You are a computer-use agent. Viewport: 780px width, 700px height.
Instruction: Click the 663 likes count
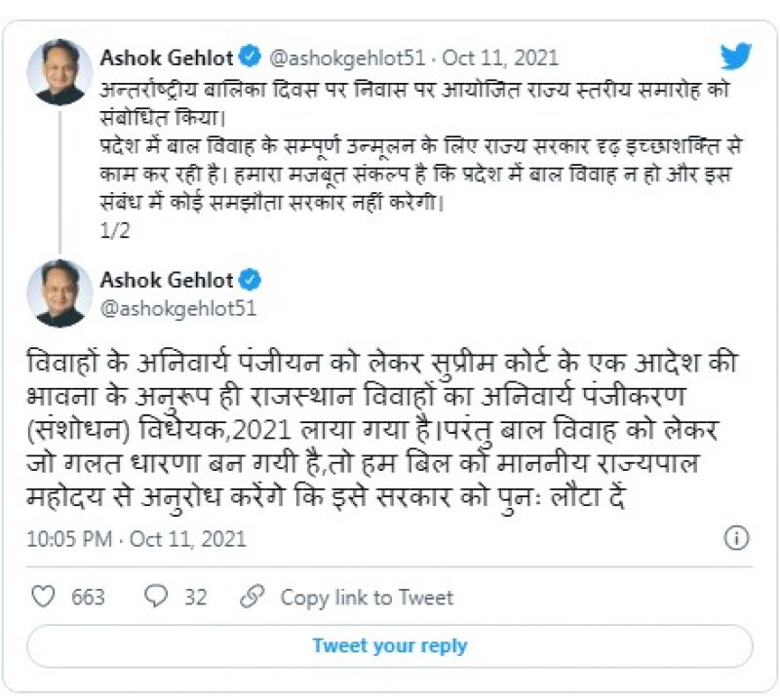[x=88, y=597]
